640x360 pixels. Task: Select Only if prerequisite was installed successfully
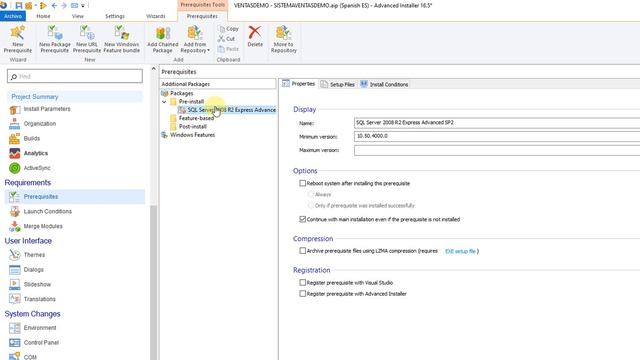(x=311, y=205)
